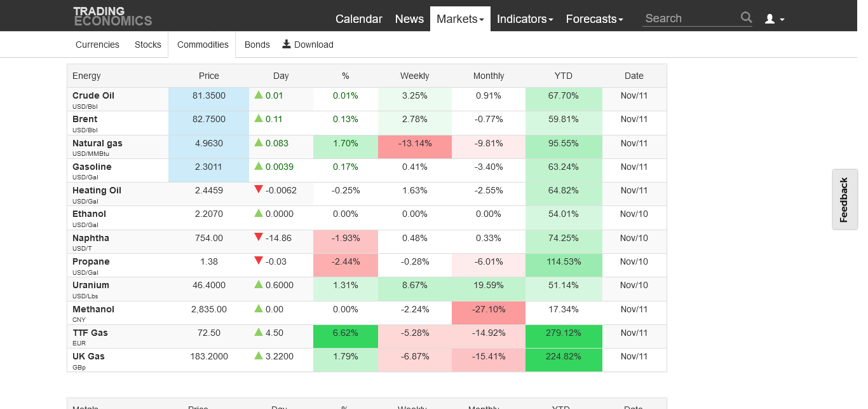Click the red down arrow beside Propane
Image resolution: width=868 pixels, height=409 pixels.
(x=259, y=261)
